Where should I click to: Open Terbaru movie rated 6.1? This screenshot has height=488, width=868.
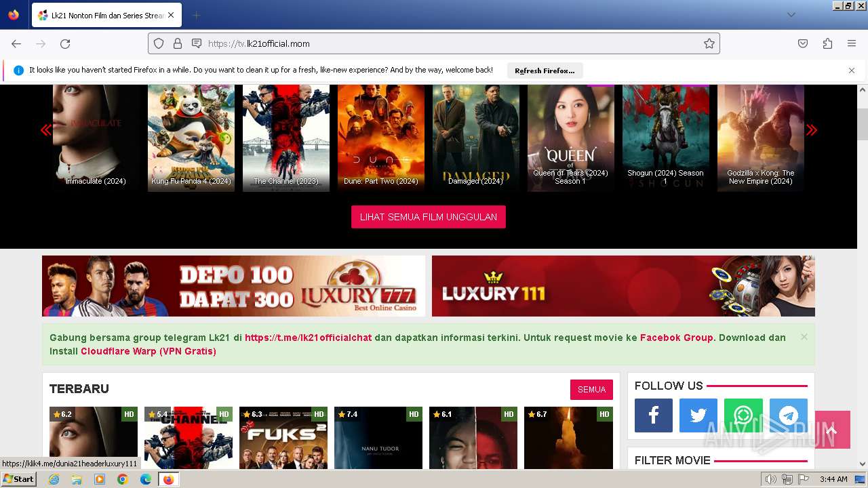tap(473, 438)
